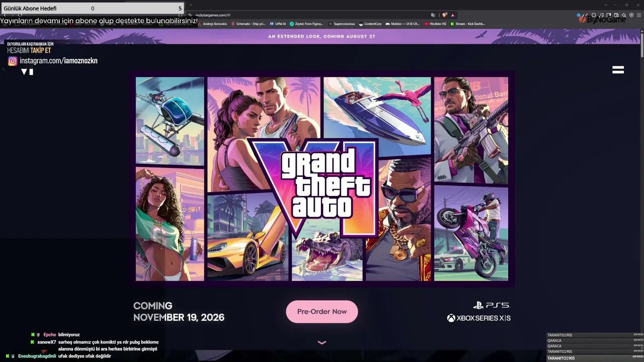Click the Günlük Abone Hedefi progress bar

click(x=93, y=8)
